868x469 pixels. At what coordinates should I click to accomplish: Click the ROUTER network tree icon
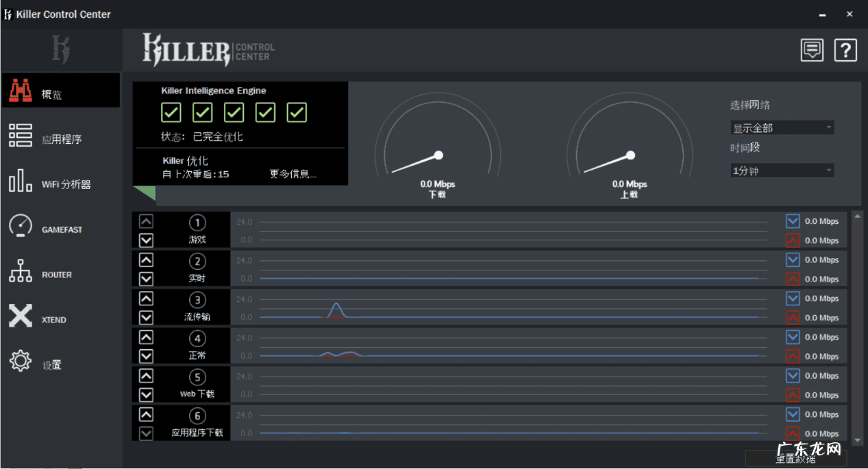21,272
